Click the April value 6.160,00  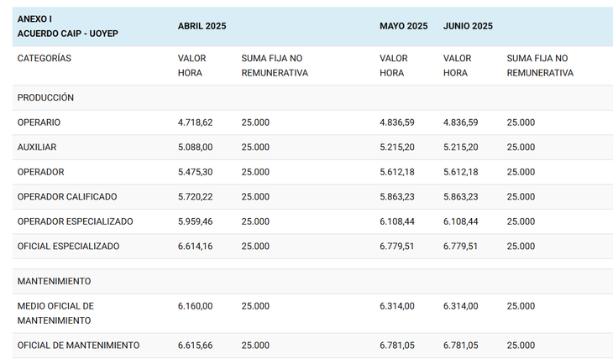click(x=195, y=306)
